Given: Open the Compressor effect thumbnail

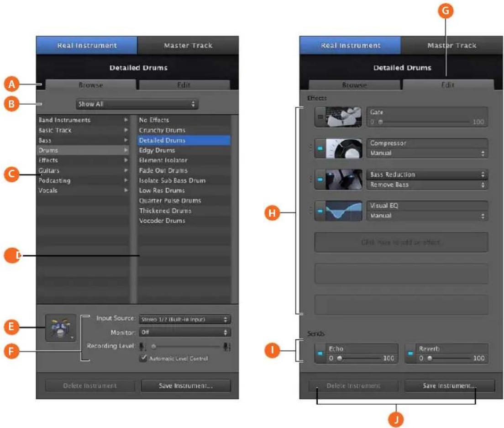Looking at the screenshot, I should [343, 148].
